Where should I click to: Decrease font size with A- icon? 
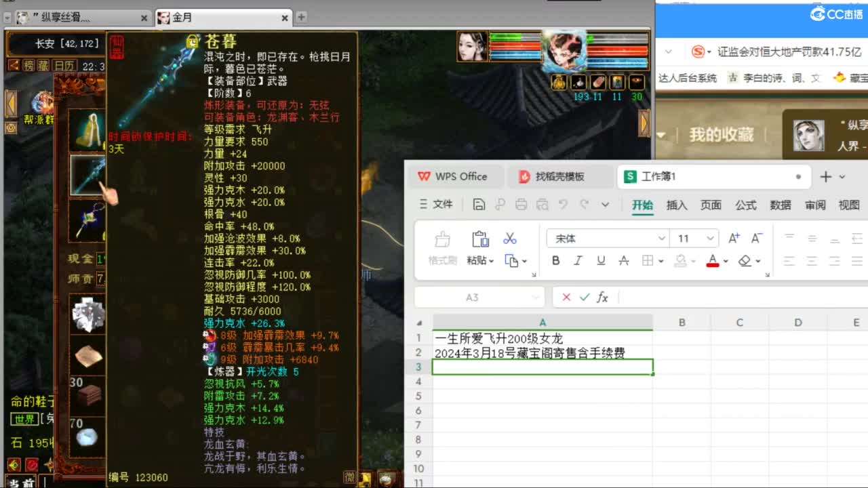[757, 238]
